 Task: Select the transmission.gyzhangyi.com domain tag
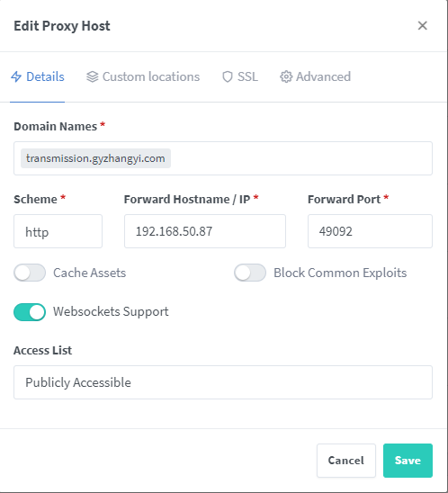point(95,158)
